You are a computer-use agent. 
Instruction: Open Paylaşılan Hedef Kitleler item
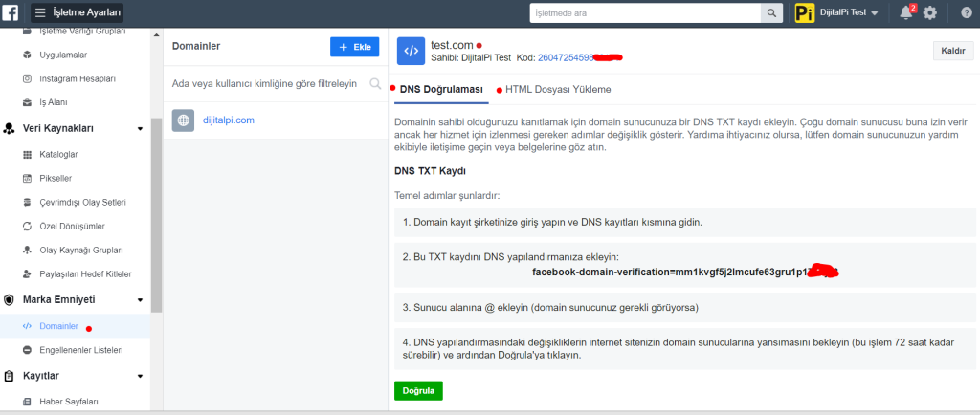85,274
